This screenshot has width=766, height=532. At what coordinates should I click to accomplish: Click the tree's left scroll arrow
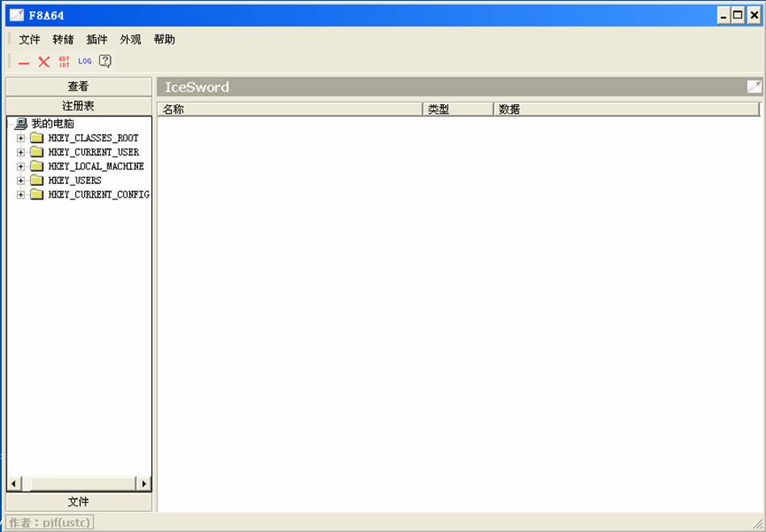pos(13,484)
